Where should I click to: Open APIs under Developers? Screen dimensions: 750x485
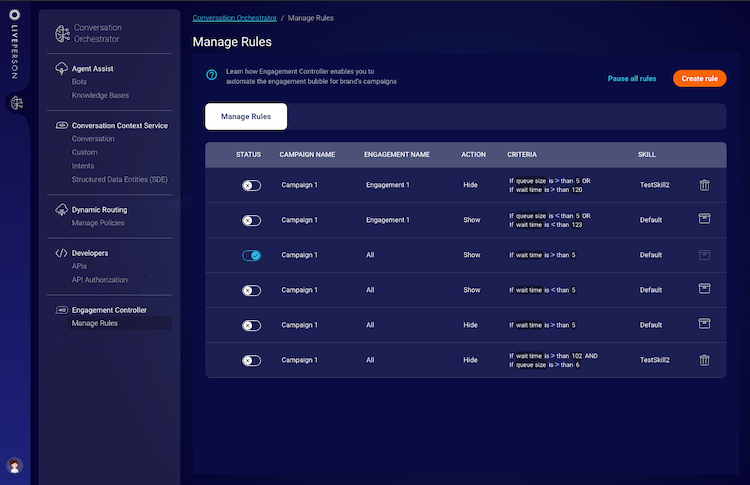(79, 266)
